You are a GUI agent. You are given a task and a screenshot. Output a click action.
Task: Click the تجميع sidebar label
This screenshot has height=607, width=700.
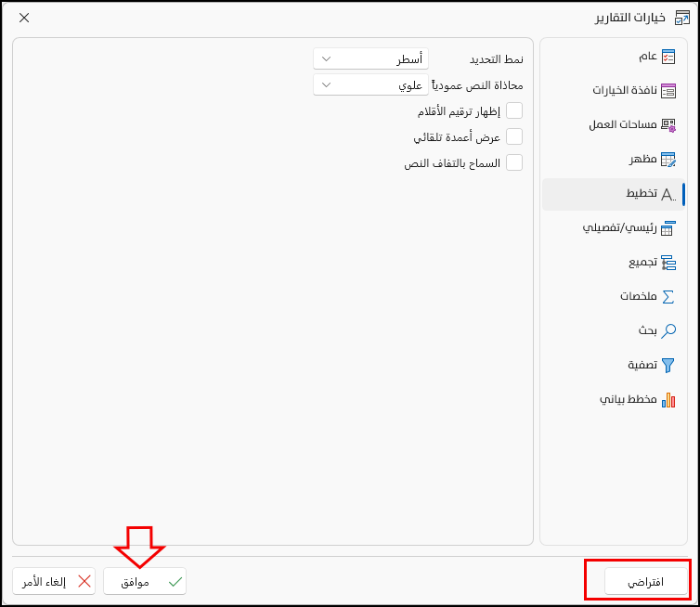point(642,262)
